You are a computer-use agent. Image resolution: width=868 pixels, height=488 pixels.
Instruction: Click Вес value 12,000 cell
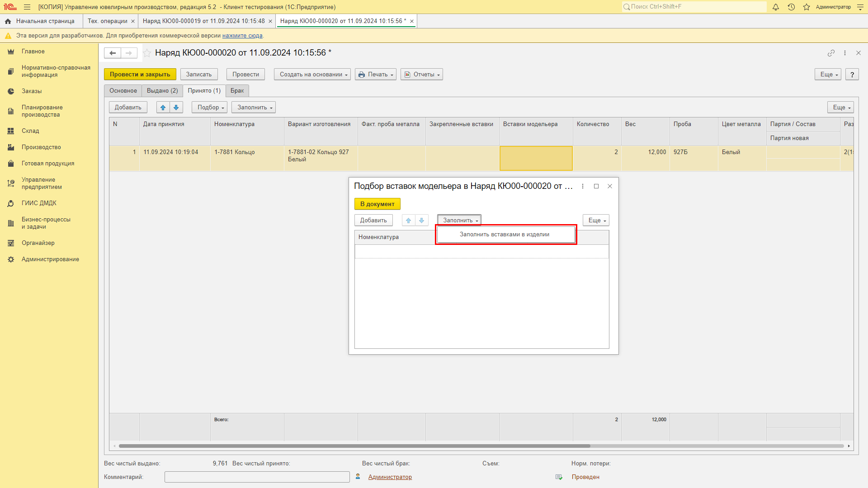[x=646, y=158]
